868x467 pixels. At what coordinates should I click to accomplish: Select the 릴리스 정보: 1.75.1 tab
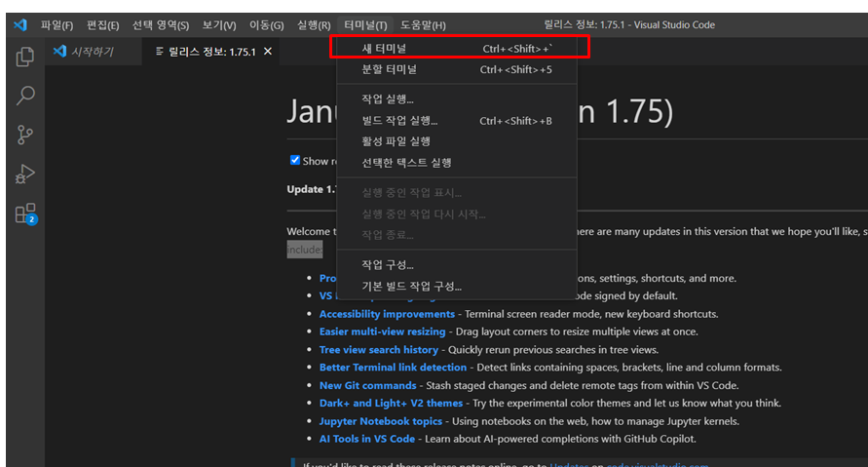point(210,52)
